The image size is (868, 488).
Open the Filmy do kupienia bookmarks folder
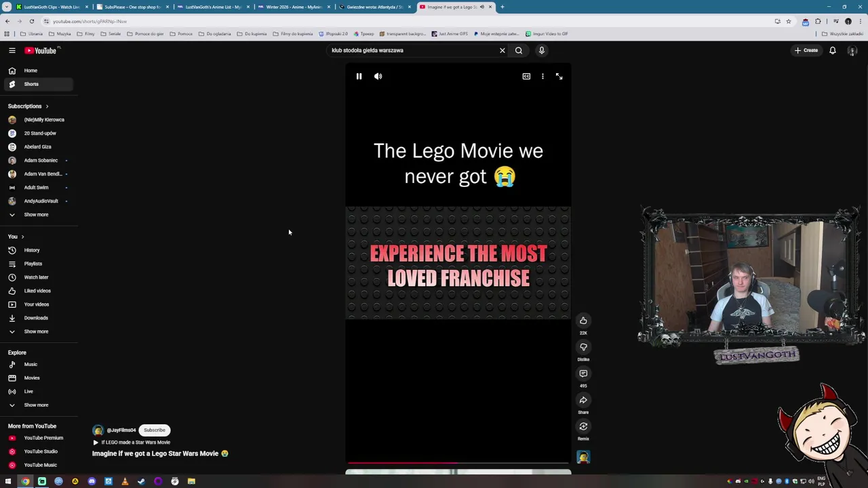(x=293, y=34)
